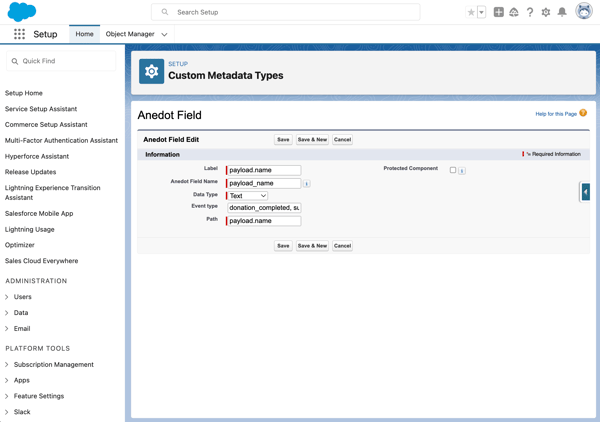
Task: Open Hyperforce Assistant
Action: click(37, 156)
